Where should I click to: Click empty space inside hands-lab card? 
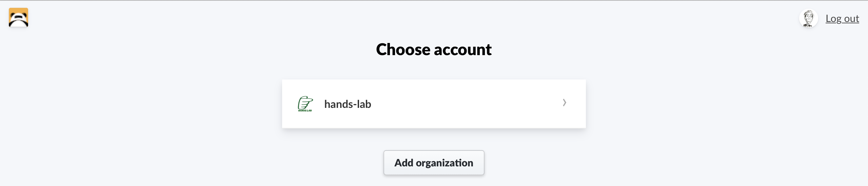click(x=468, y=104)
